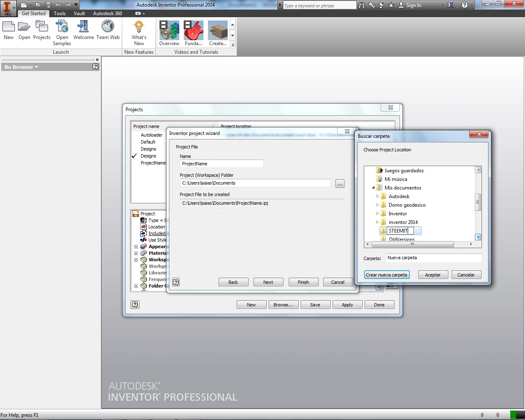Select the Default project
525x420 pixels.
(x=148, y=142)
